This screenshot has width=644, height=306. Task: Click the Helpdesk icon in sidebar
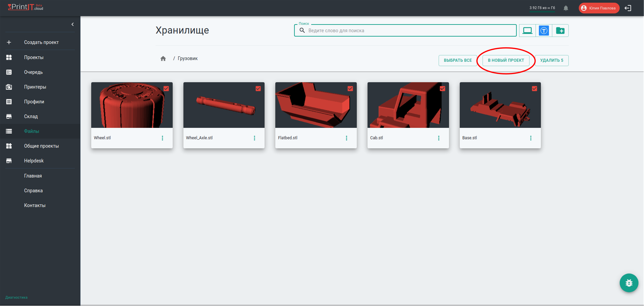[x=9, y=161]
